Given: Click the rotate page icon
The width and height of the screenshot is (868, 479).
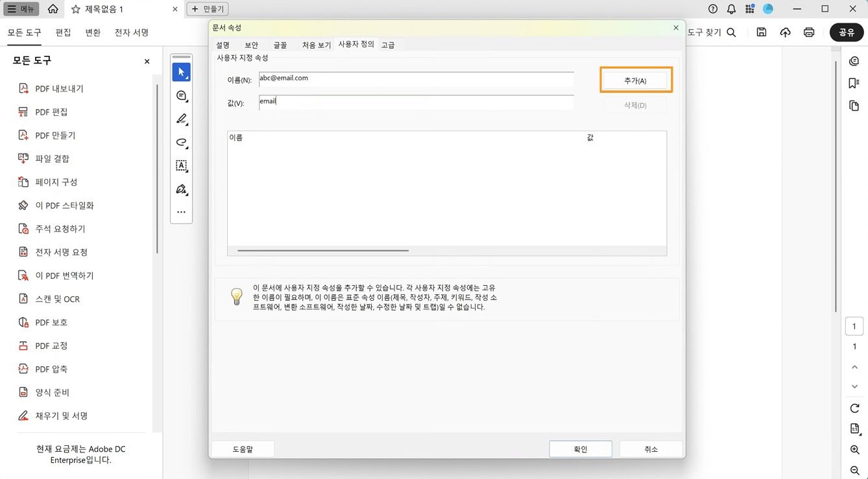Looking at the screenshot, I should tap(854, 408).
